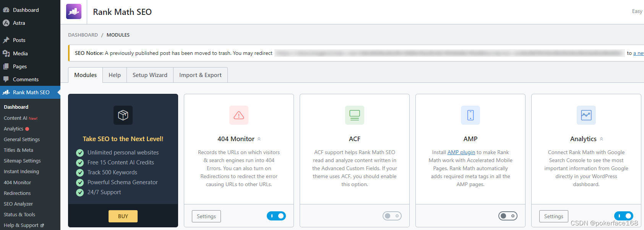The width and height of the screenshot is (644, 230).
Task: Click the 'Powerful Schema Generator' text
Action: pyautogui.click(x=123, y=182)
